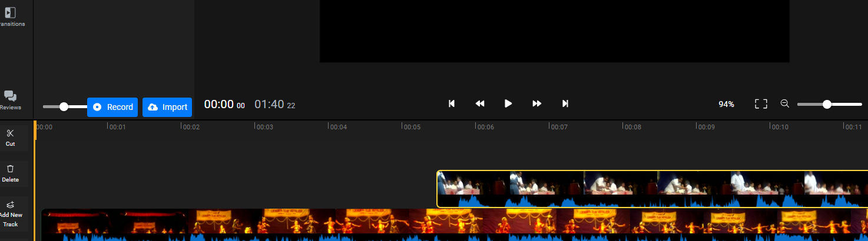The width and height of the screenshot is (868, 241).
Task: Jump to 00:05 on the timeline ruler
Action: coord(411,126)
